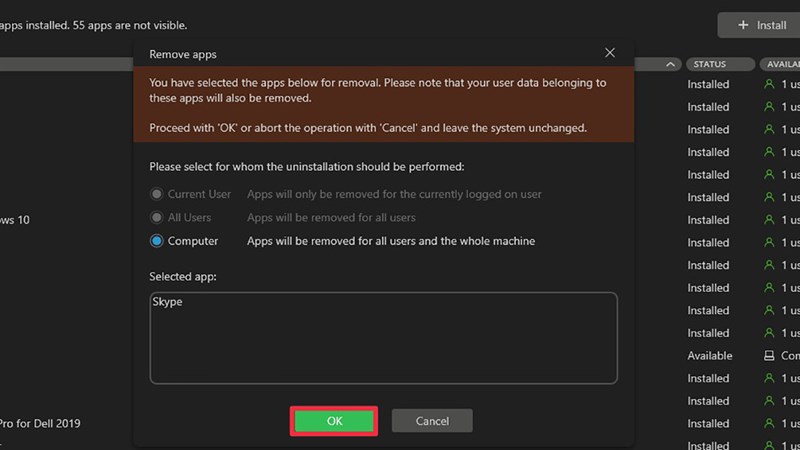
Task: Click the first row's green user icon
Action: [x=769, y=85]
